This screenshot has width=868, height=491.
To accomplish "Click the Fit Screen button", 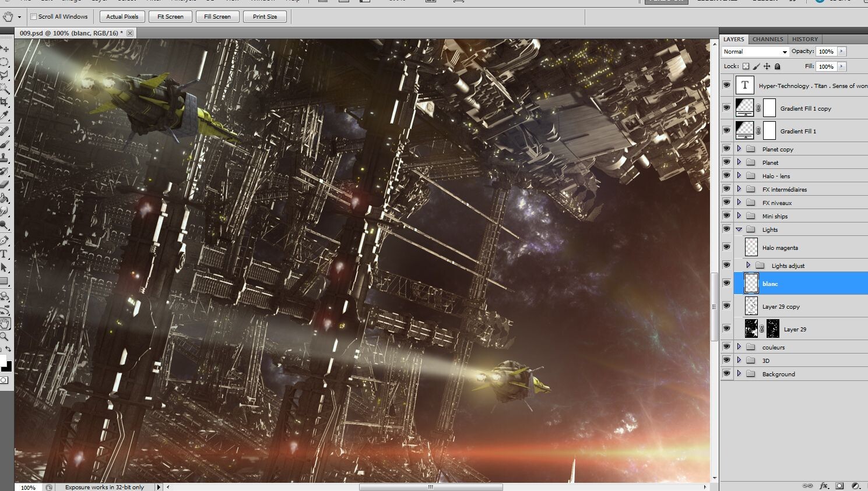I will coord(170,16).
